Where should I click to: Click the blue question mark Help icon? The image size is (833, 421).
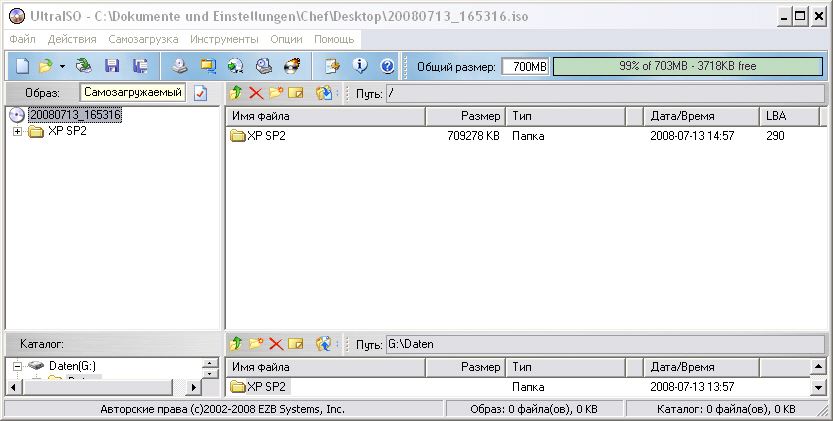(388, 66)
